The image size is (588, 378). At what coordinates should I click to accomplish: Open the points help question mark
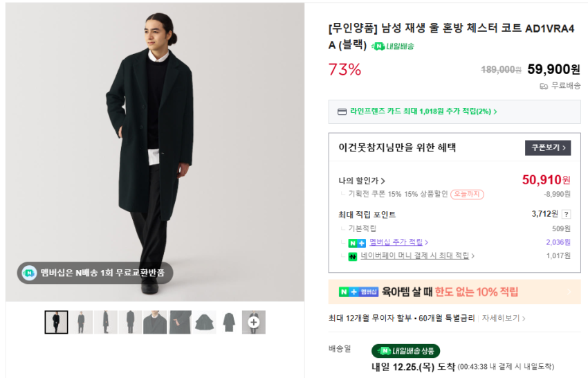pyautogui.click(x=566, y=215)
